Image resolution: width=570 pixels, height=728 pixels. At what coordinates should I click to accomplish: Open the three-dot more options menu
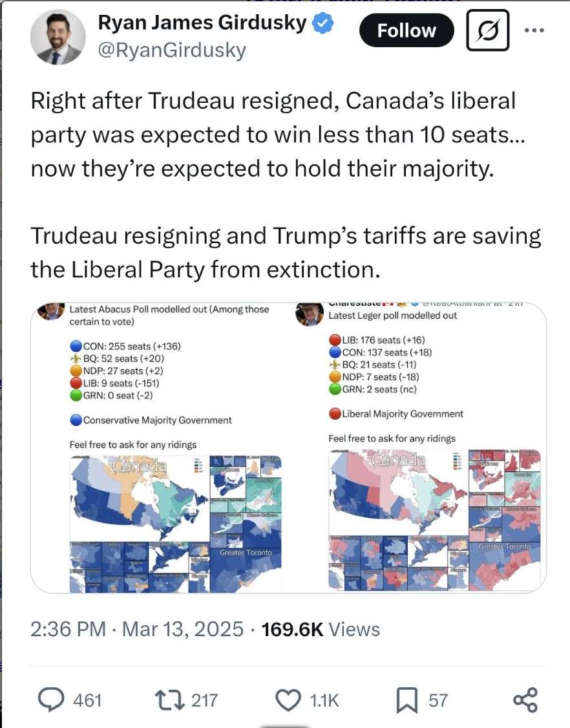point(535,30)
